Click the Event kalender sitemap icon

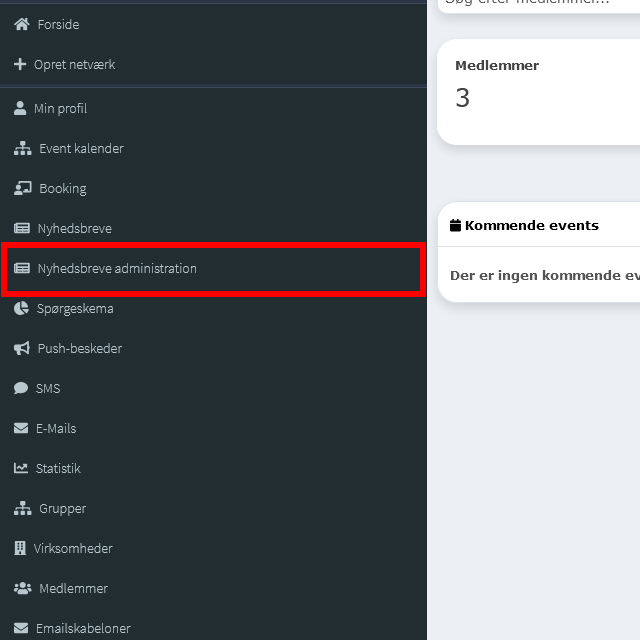pos(22,148)
